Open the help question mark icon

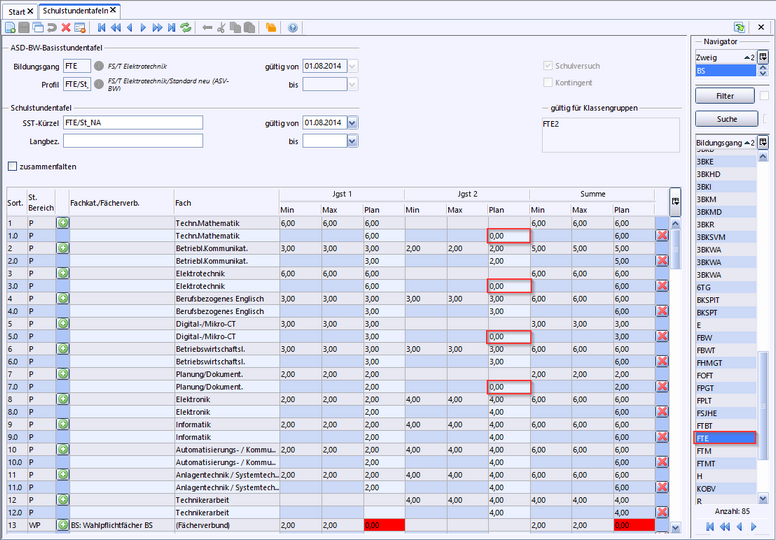(293, 28)
